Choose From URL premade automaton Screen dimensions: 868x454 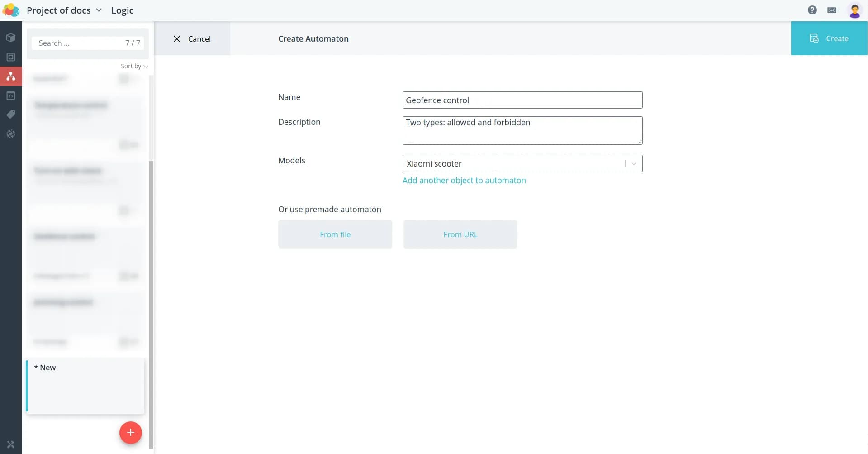pyautogui.click(x=460, y=234)
